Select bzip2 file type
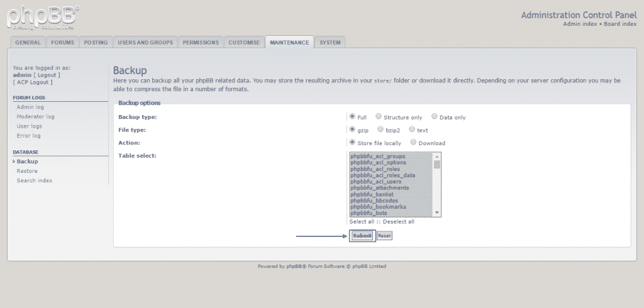Viewport: 644px width, 308px height. tap(380, 129)
